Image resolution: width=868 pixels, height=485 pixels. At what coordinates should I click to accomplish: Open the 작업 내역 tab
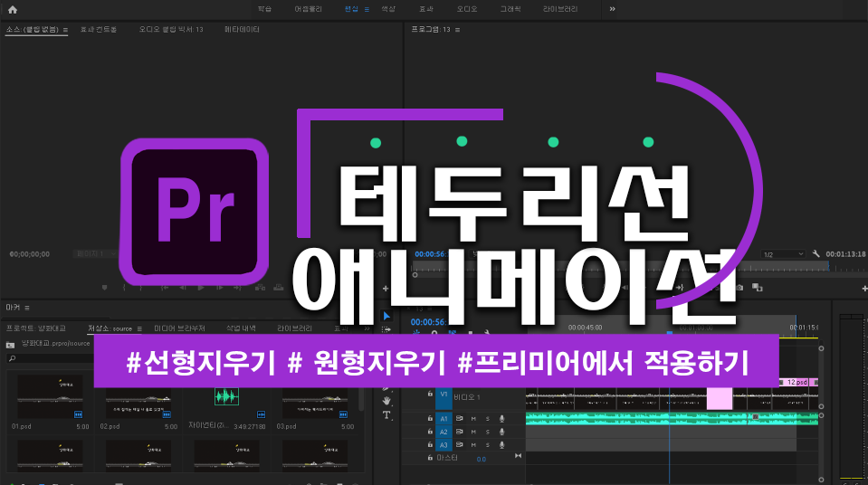coord(241,328)
